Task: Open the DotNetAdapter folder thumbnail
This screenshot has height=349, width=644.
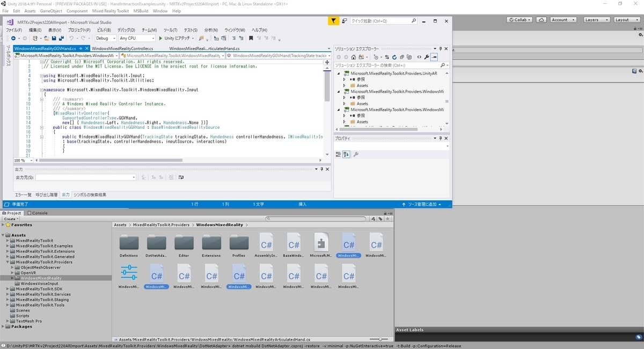Action: [157, 245]
